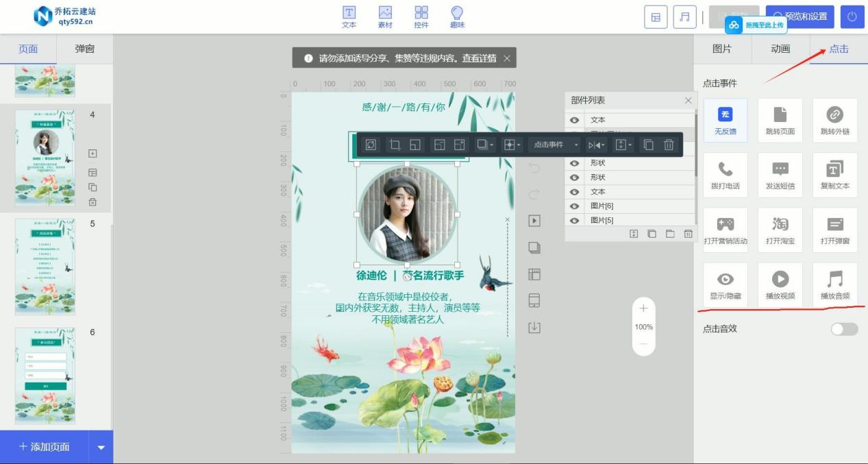Select the crop tool in floating toolbar
868x464 pixels.
point(394,145)
